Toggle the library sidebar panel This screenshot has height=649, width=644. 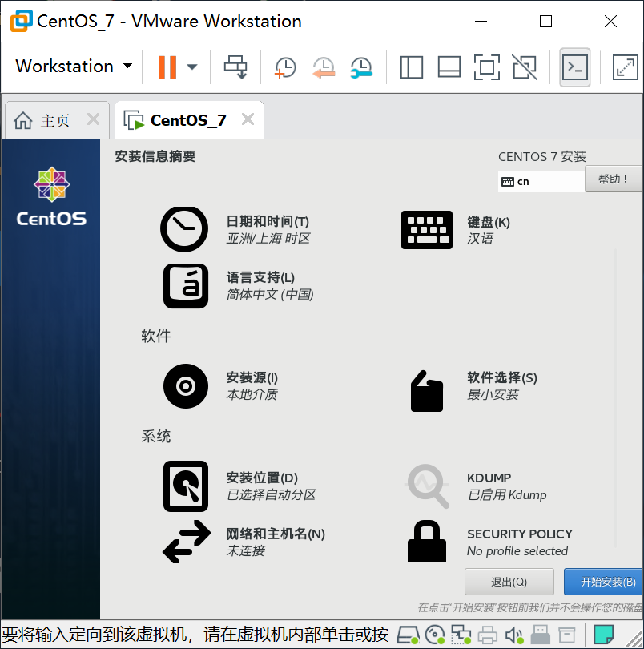(x=412, y=67)
